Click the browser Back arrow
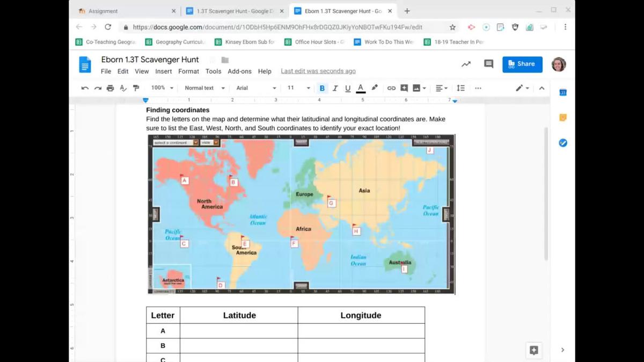The height and width of the screenshot is (362, 644). (79, 27)
